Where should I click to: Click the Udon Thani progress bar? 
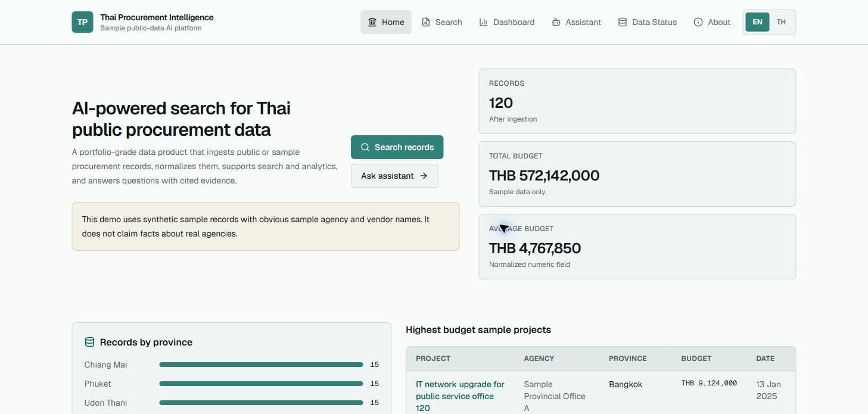click(261, 403)
